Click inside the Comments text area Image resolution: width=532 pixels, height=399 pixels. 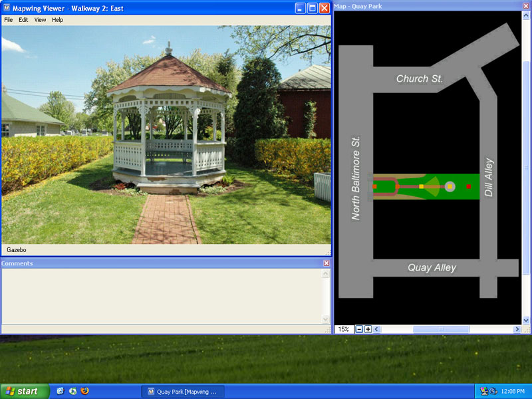pos(162,296)
